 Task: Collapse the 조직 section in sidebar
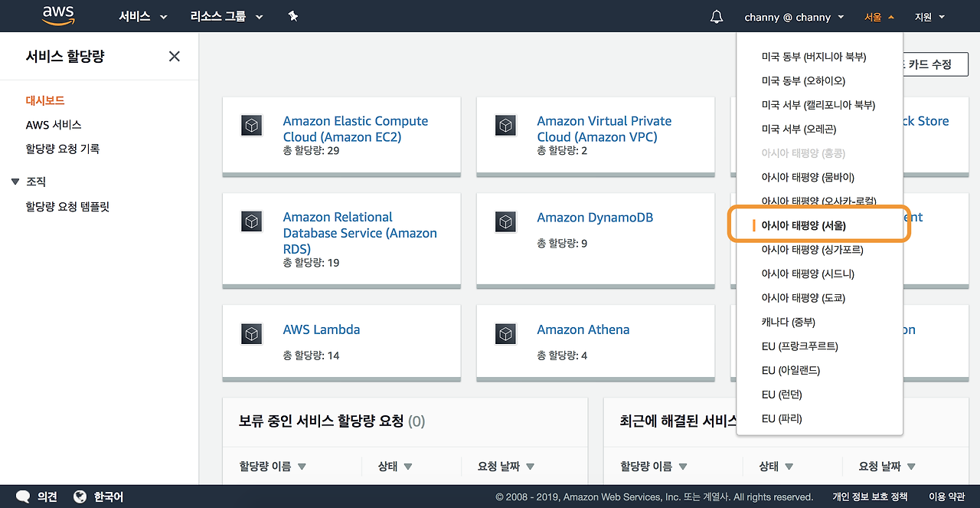pyautogui.click(x=15, y=182)
